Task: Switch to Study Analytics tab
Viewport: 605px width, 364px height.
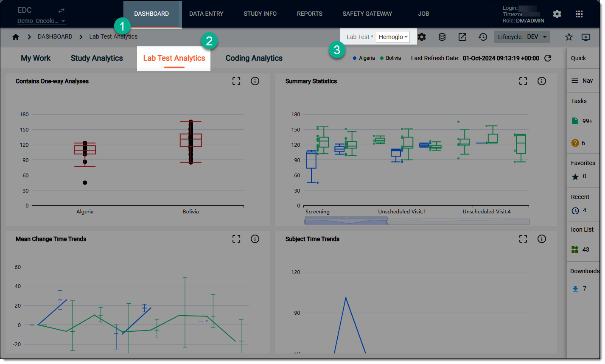Action: coord(97,58)
